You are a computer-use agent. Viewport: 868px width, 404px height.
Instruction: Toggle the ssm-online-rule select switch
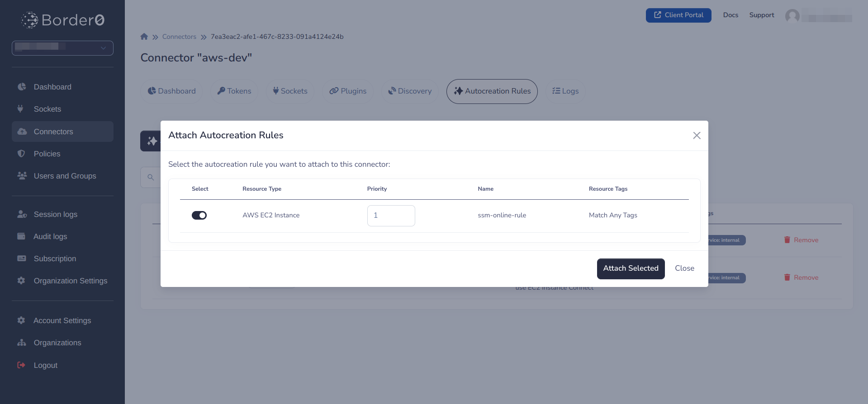click(x=199, y=216)
